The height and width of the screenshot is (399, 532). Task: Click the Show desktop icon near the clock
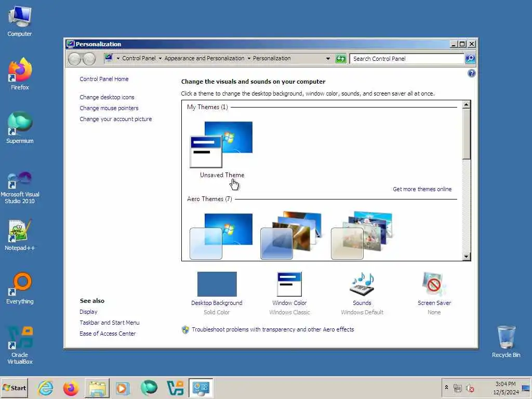(x=526, y=388)
